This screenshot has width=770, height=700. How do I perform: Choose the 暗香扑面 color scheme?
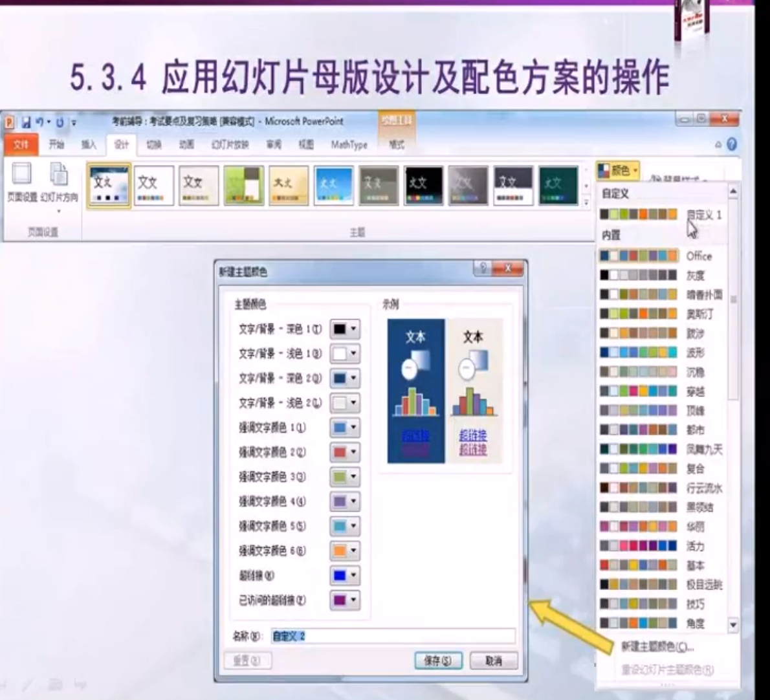[661, 294]
